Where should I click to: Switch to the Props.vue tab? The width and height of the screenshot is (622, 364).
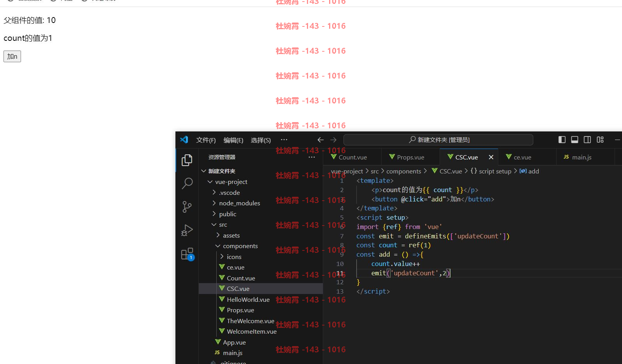point(410,157)
